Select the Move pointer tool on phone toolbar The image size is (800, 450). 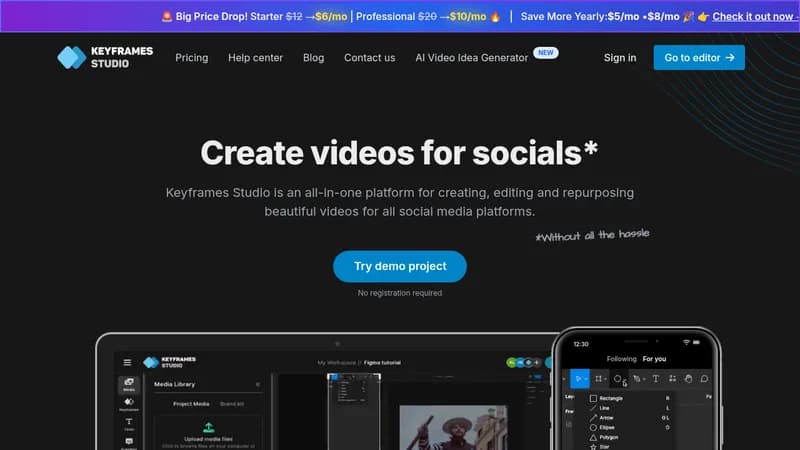580,379
